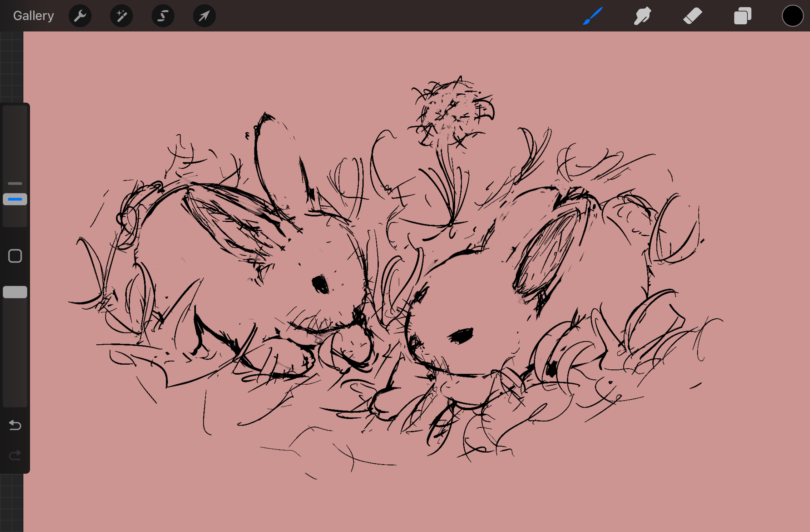The height and width of the screenshot is (532, 810).
Task: Open the Gallery view
Action: click(33, 16)
